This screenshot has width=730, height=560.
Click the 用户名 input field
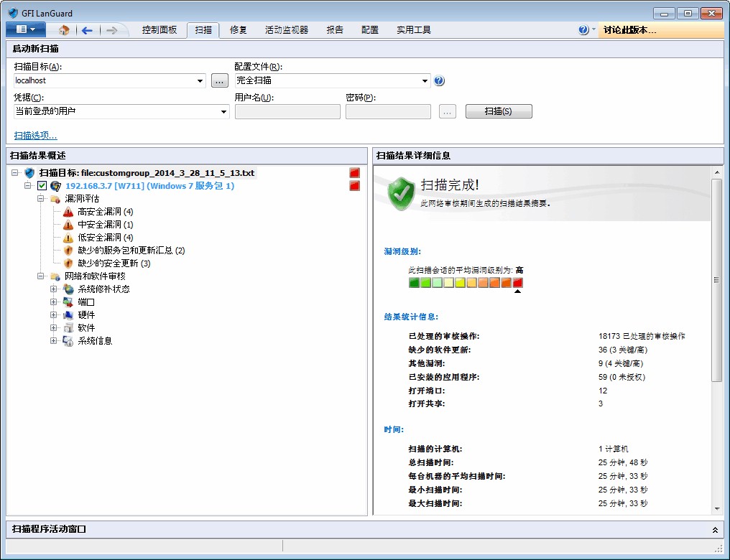coord(287,111)
